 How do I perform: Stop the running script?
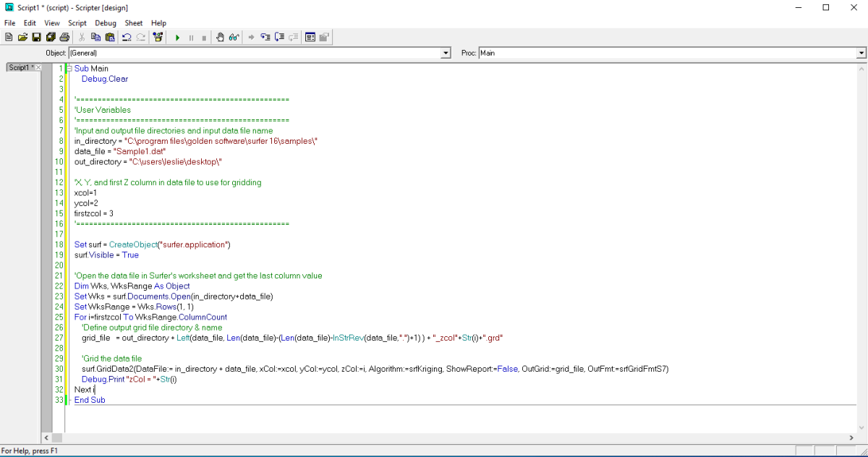(203, 37)
